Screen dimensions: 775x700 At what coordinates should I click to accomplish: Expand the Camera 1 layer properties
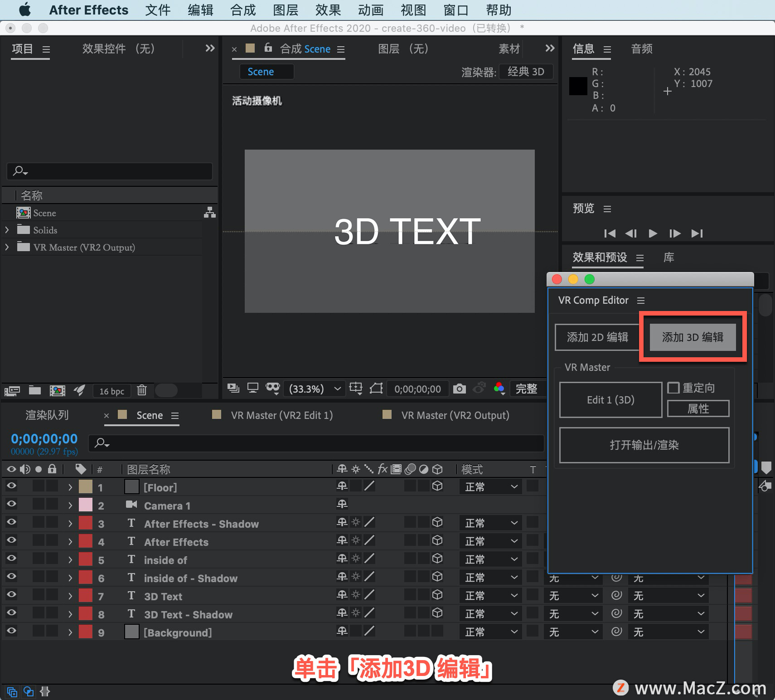(70, 506)
